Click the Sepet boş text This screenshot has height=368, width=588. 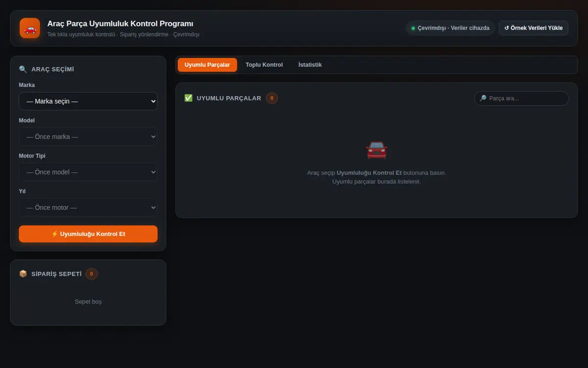pos(88,302)
